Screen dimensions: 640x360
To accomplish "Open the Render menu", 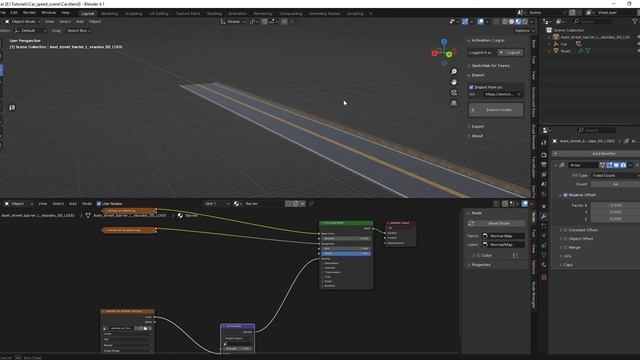I will 29,13.
